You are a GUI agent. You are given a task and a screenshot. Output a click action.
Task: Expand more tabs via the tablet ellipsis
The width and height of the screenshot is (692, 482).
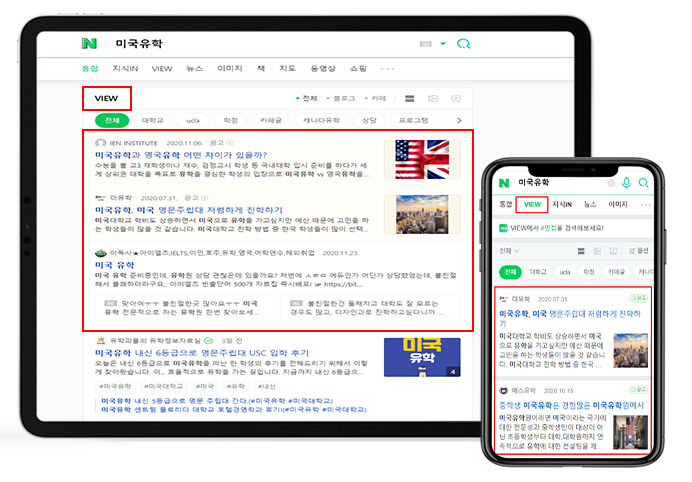click(387, 69)
